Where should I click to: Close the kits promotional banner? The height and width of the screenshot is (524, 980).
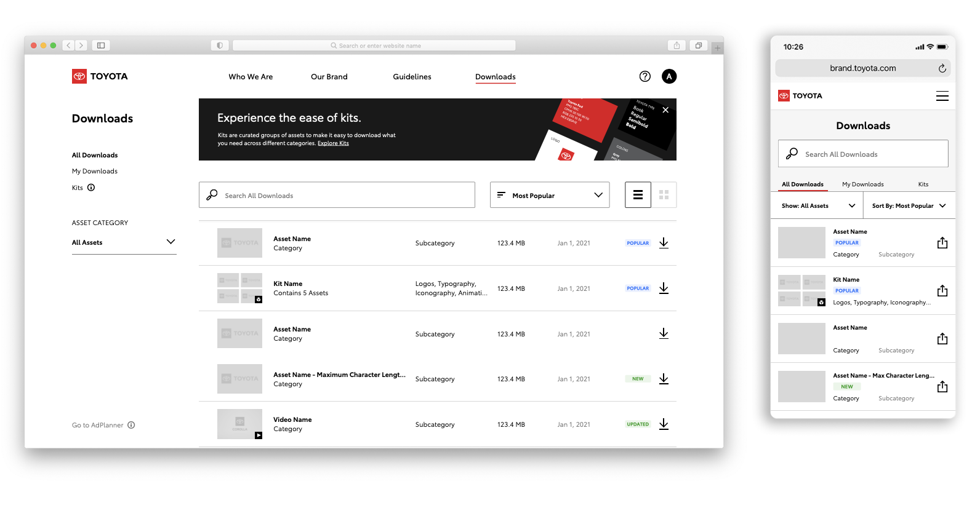(x=665, y=110)
